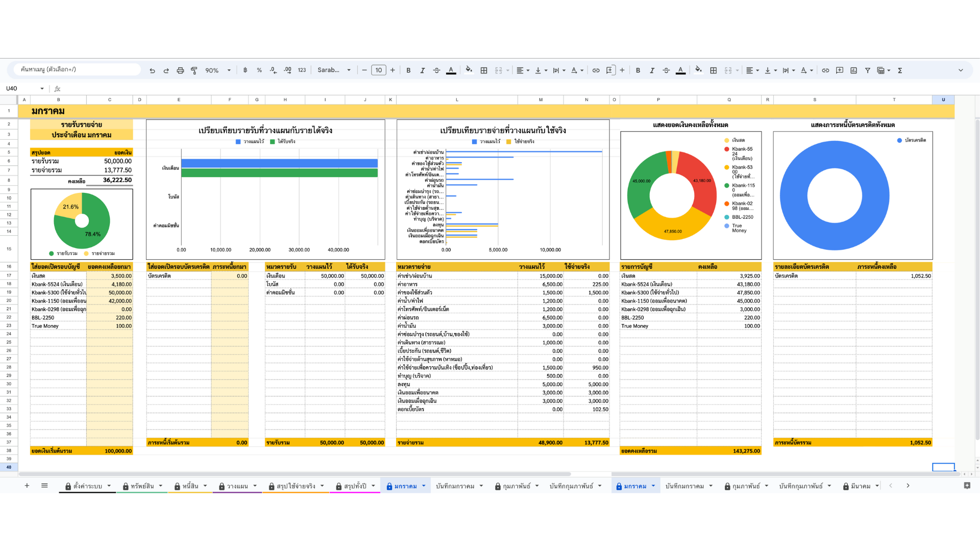Print the spreadsheet

[180, 70]
